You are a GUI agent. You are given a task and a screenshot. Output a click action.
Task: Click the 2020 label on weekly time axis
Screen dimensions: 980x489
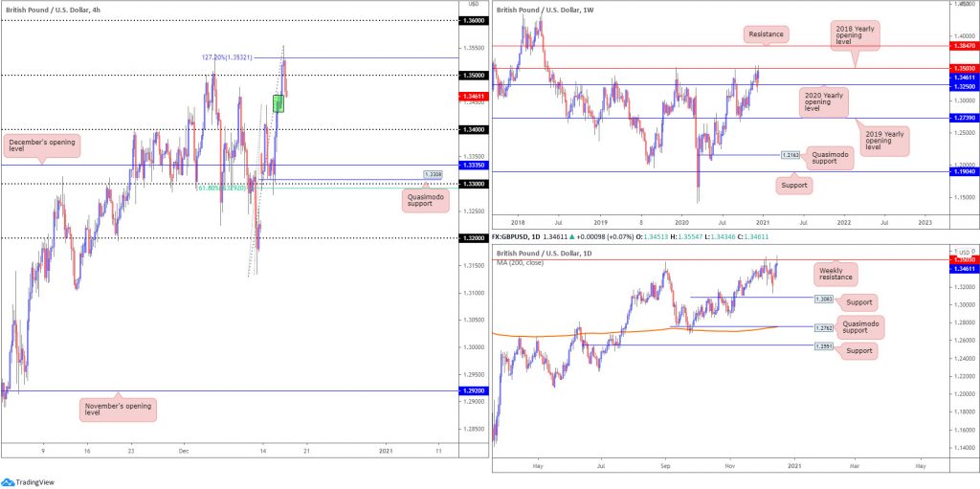[x=681, y=222]
